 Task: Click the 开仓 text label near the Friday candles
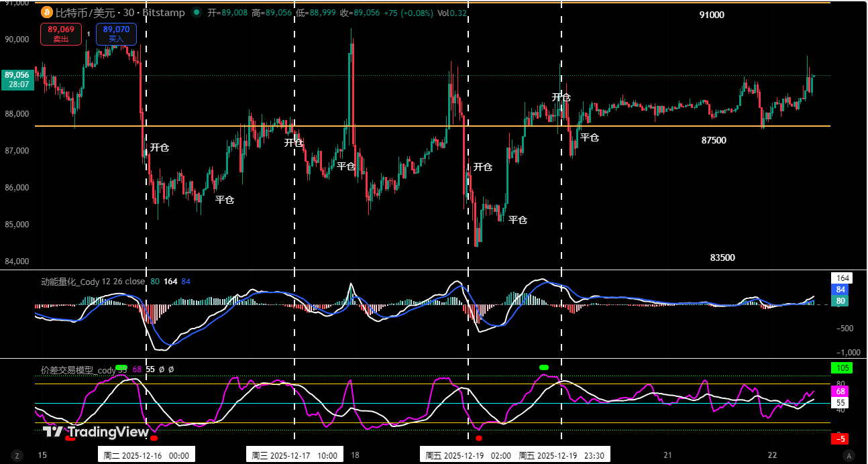484,167
